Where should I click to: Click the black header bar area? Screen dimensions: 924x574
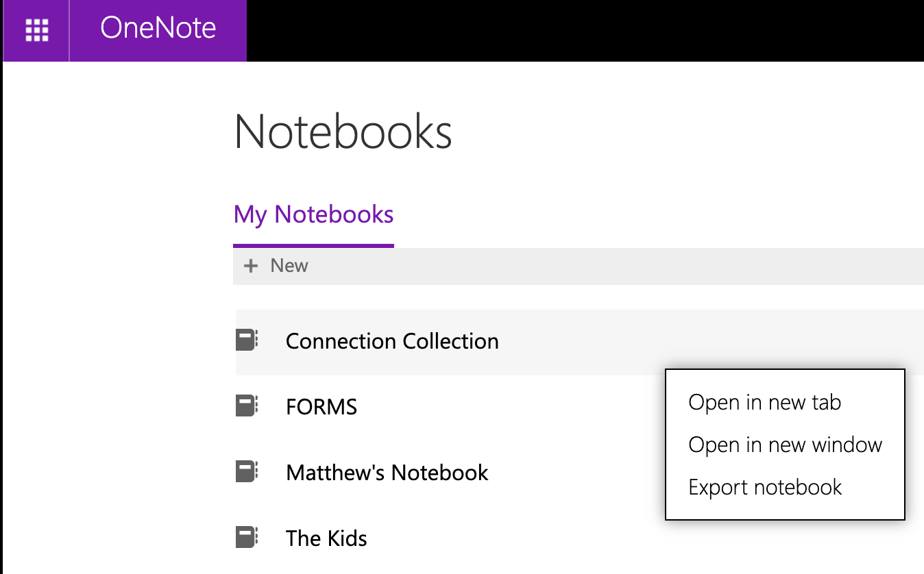(x=583, y=31)
